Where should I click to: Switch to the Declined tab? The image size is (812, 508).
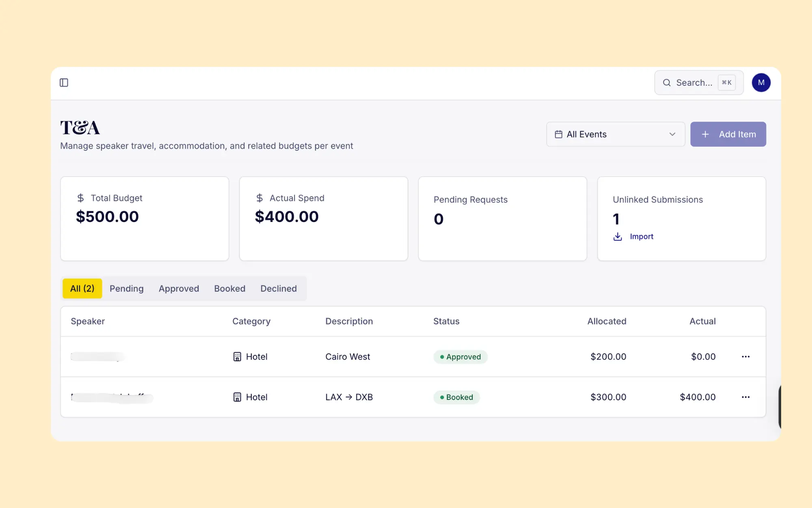coord(279,289)
